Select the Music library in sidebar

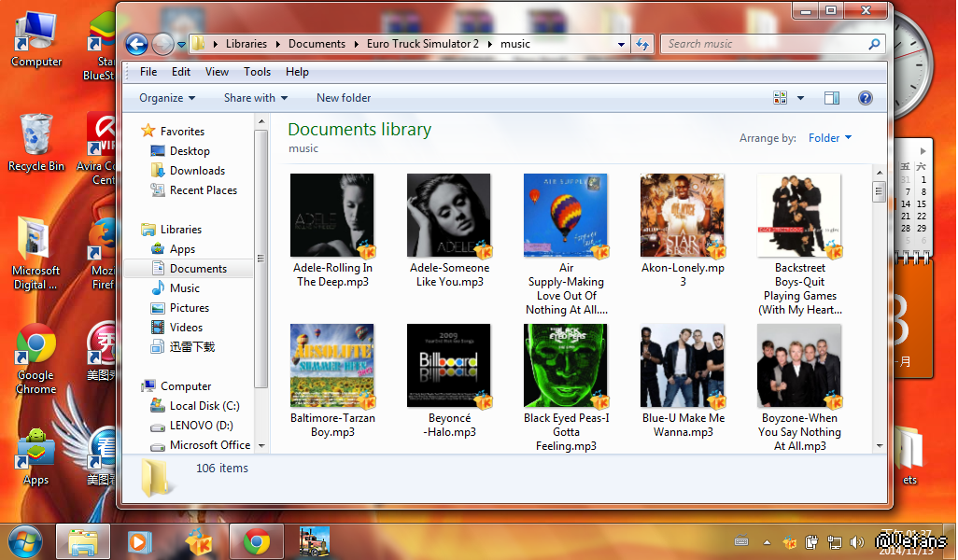click(x=184, y=288)
